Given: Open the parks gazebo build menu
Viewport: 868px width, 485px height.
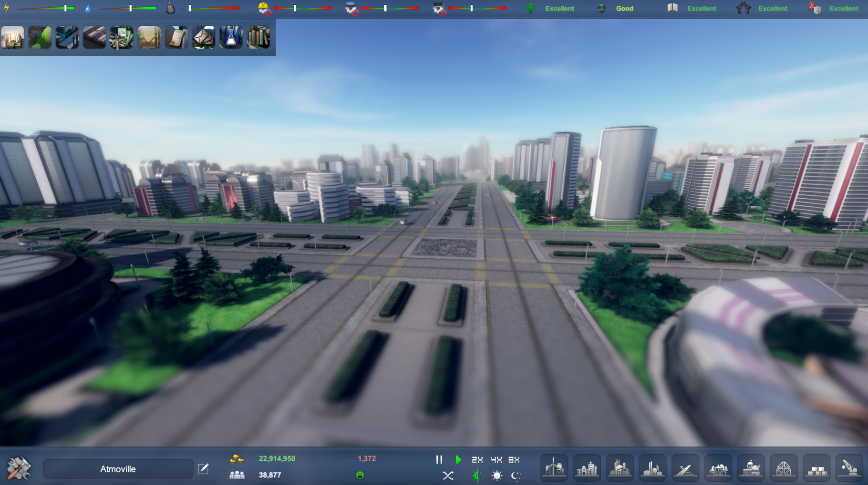Looking at the screenshot, I should 718,468.
